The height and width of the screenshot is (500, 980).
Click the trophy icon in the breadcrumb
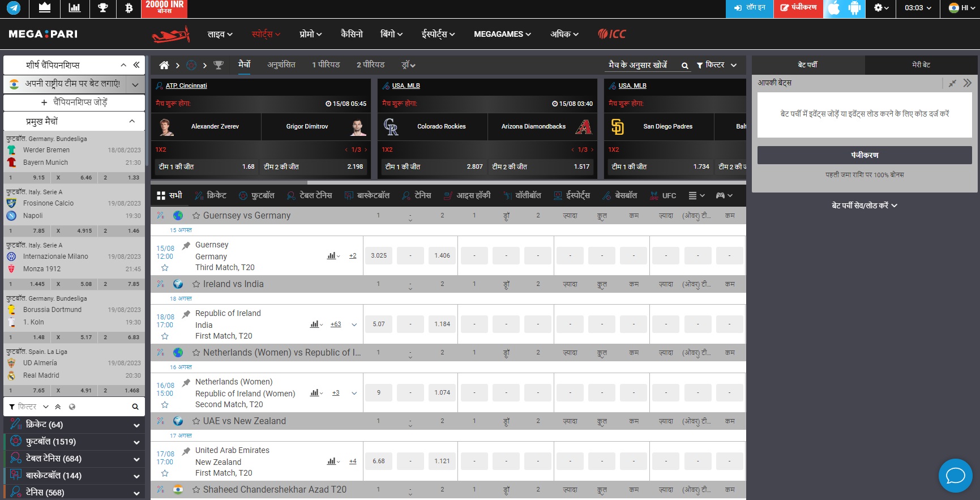(x=219, y=65)
